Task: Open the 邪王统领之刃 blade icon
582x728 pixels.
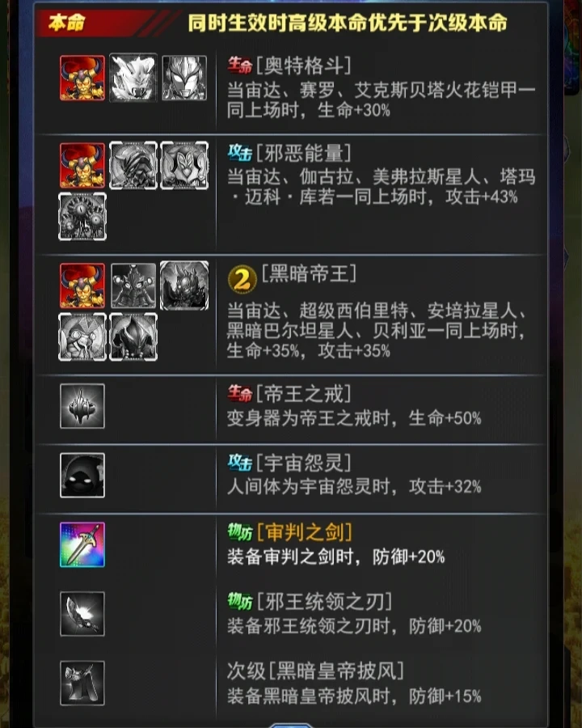Action: pyautogui.click(x=82, y=614)
